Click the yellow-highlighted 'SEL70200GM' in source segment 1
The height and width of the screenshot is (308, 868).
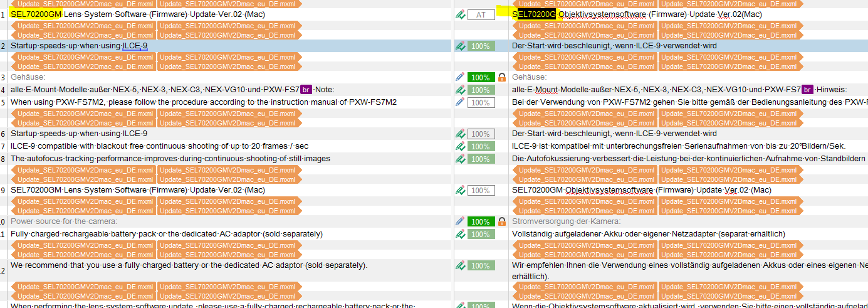click(36, 14)
